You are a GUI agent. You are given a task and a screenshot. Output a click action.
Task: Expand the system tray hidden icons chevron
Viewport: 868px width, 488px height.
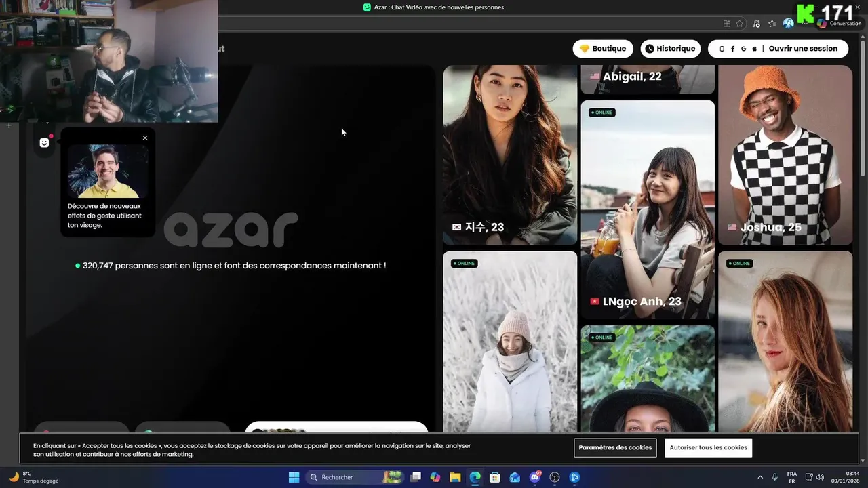coord(760,477)
